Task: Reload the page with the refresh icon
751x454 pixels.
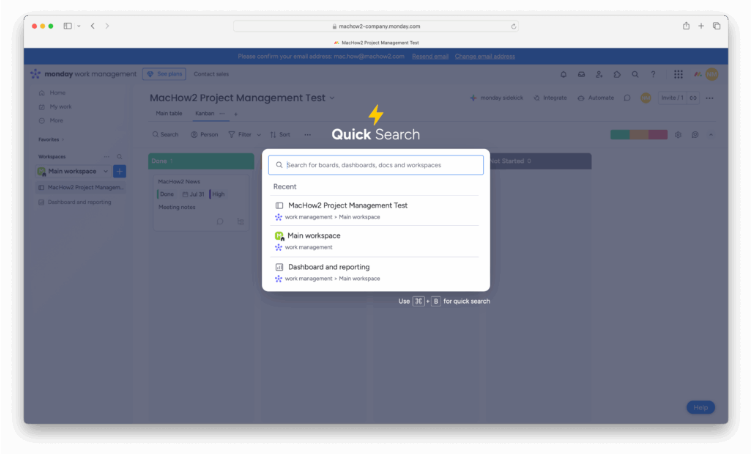Action: point(513,26)
